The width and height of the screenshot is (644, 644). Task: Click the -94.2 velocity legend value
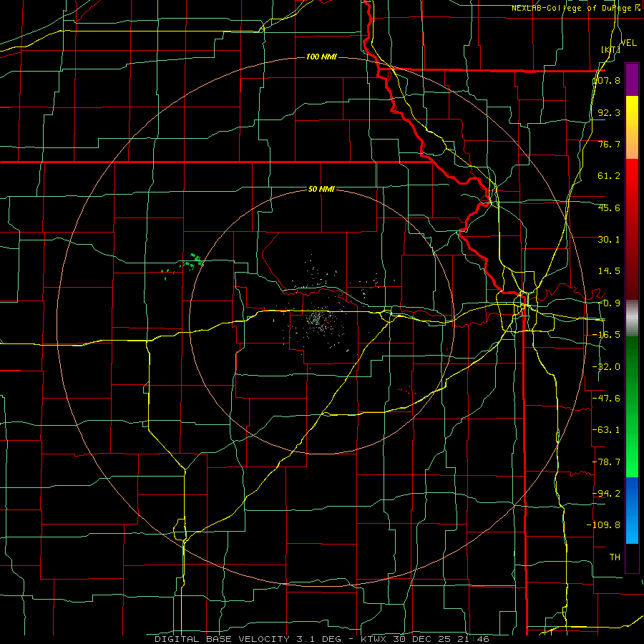[607, 493]
